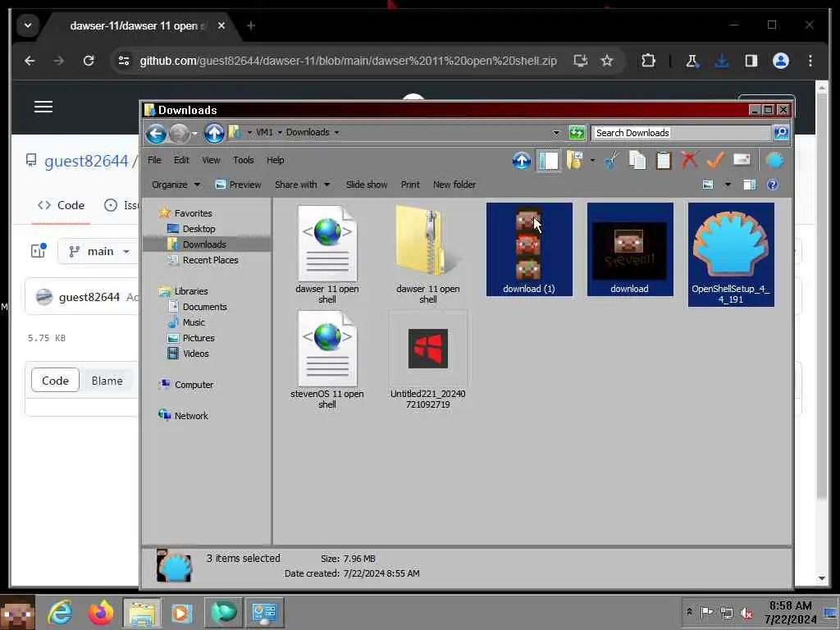Click the Print command button

click(410, 185)
